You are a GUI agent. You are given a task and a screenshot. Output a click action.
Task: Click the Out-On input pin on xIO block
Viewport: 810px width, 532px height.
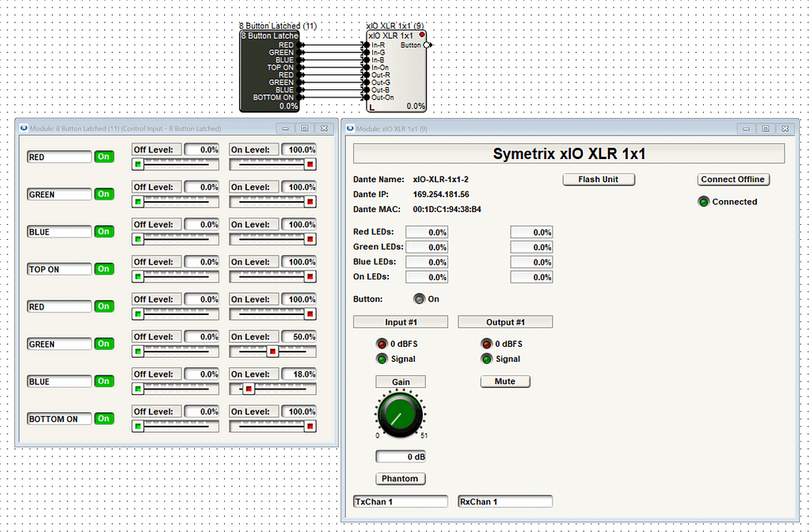(367, 97)
